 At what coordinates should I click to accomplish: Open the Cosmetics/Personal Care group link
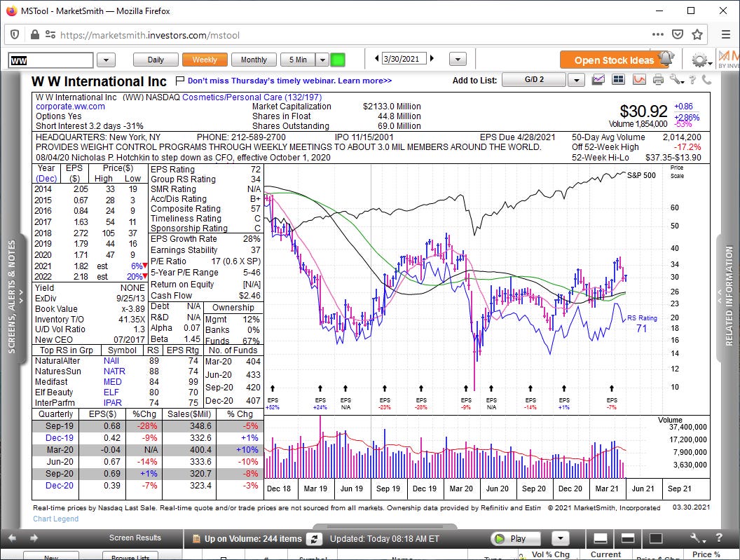point(252,97)
